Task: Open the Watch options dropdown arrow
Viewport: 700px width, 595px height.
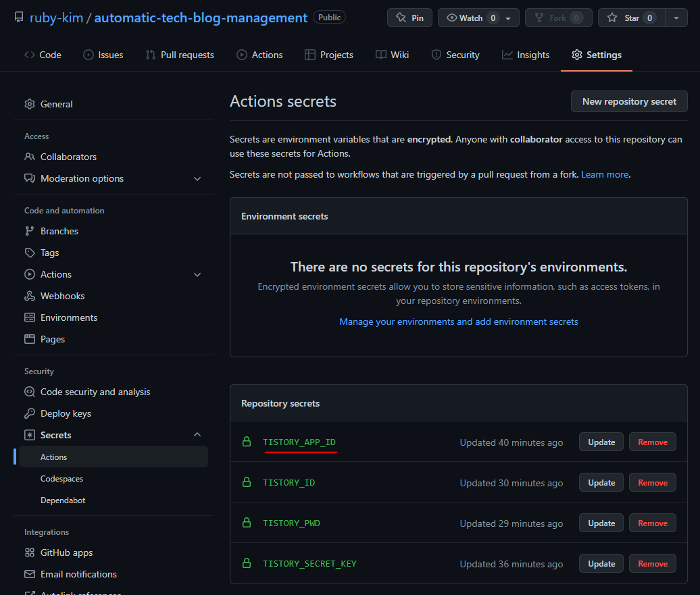Action: [509, 18]
